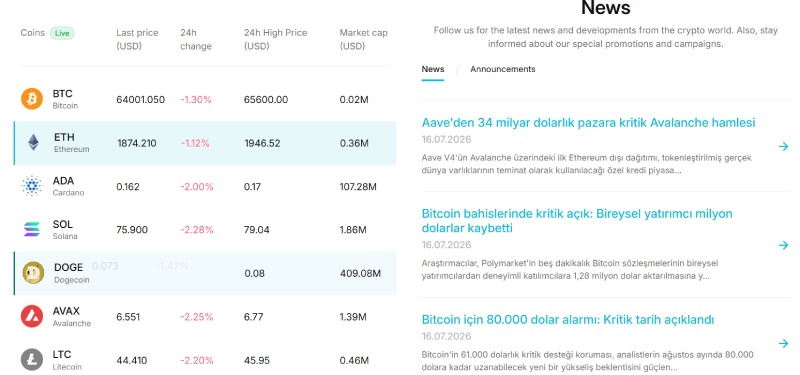800x375 pixels.
Task: Click Solana high price 79.04
Action: pos(256,230)
